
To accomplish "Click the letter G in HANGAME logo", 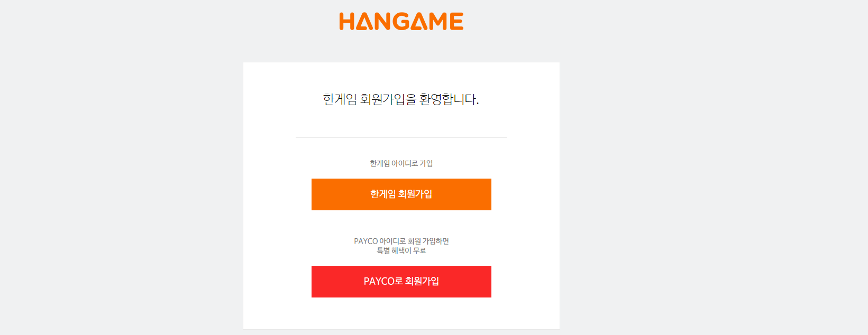I will [400, 21].
